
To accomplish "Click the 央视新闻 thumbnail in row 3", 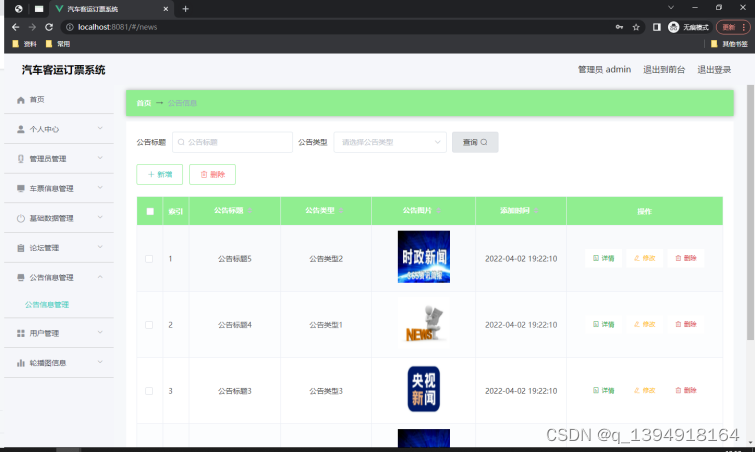I will 424,389.
